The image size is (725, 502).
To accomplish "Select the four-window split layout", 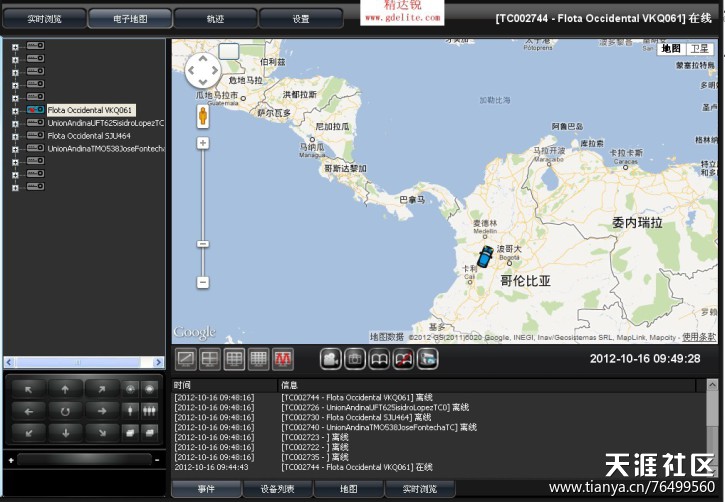I will 209,359.
